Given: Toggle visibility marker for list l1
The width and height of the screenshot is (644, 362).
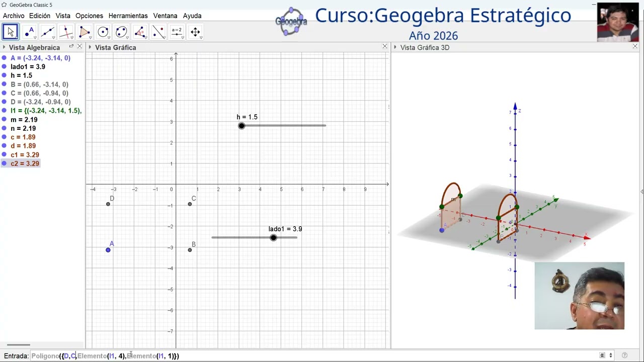Looking at the screenshot, I should [5, 111].
